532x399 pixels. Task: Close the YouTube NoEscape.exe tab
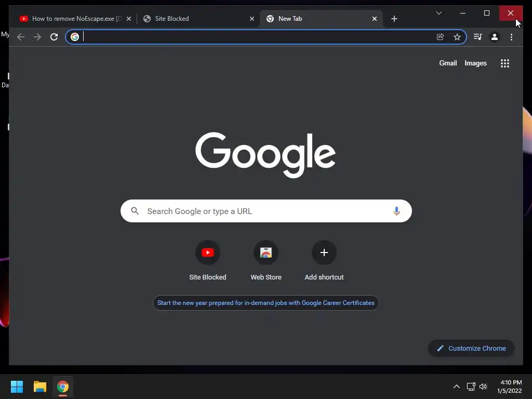[129, 19]
